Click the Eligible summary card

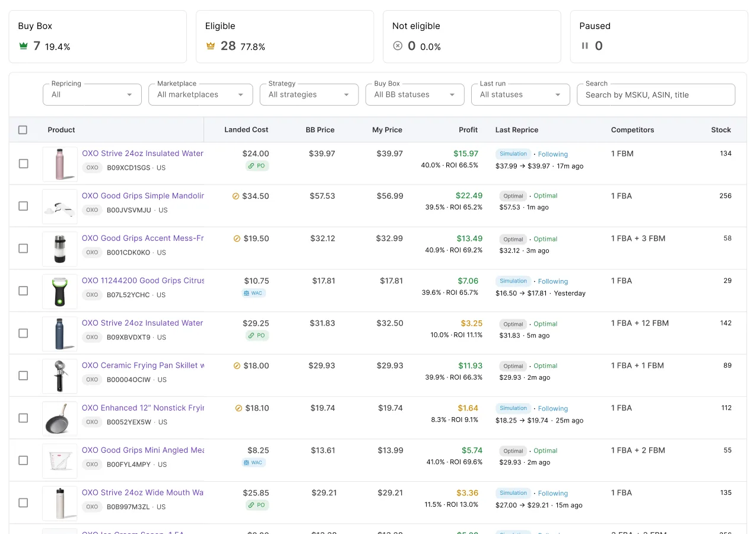tap(285, 36)
